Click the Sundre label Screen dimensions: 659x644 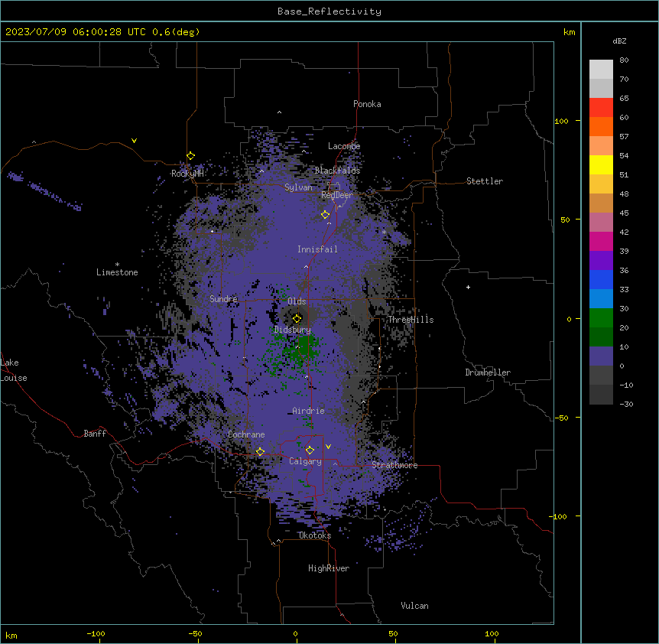pos(223,299)
